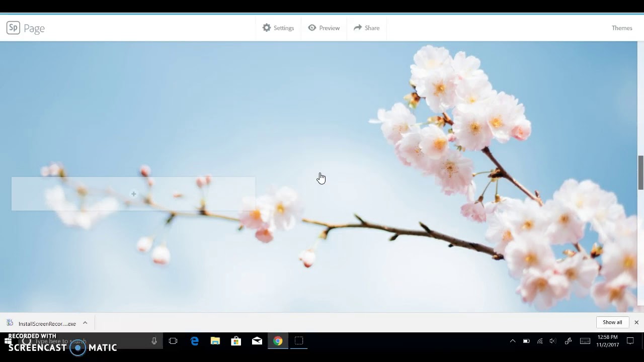
Task: Click the Cortana microphone icon
Action: pos(154,341)
